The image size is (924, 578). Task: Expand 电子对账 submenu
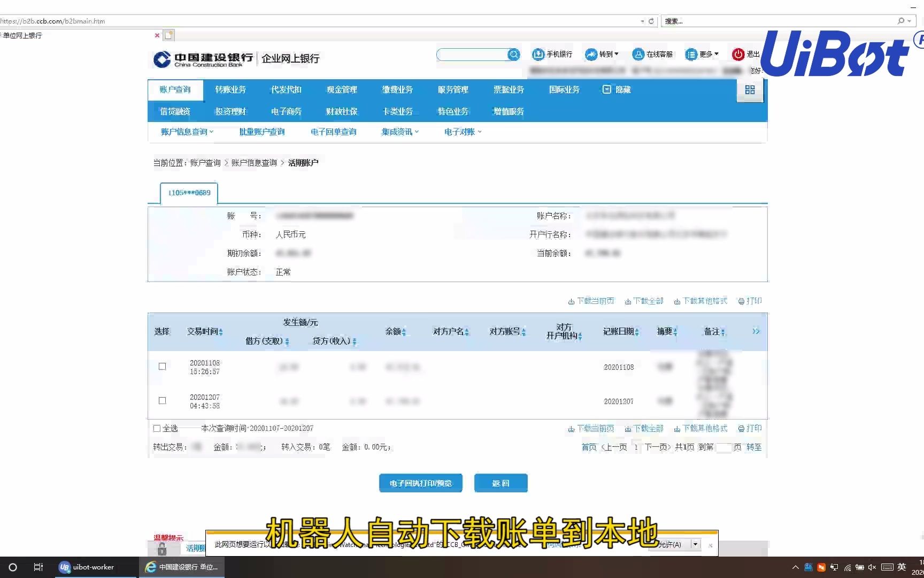(463, 132)
